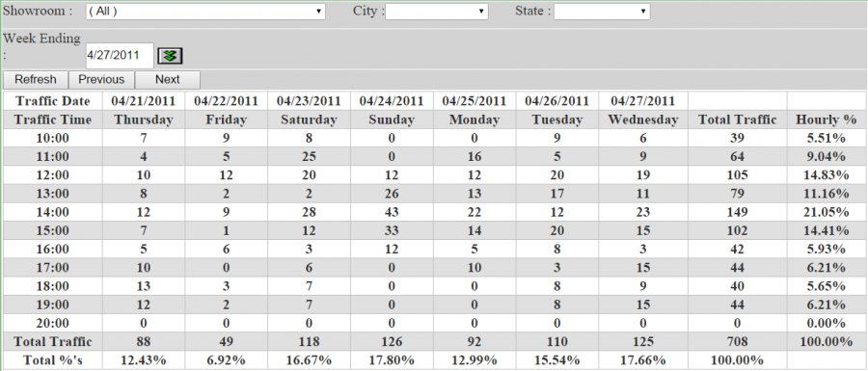This screenshot has height=371, width=868.
Task: Select the 18:00 time row label
Action: [x=53, y=286]
